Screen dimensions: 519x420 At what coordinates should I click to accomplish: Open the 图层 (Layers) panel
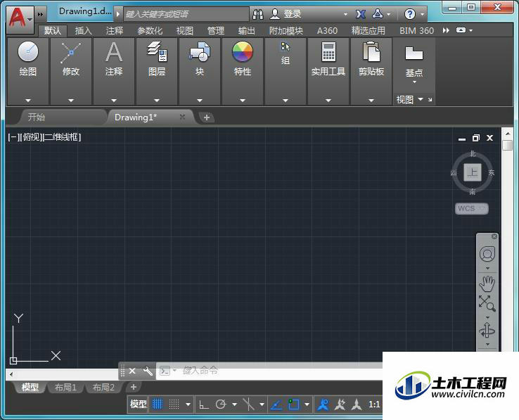[x=157, y=59]
